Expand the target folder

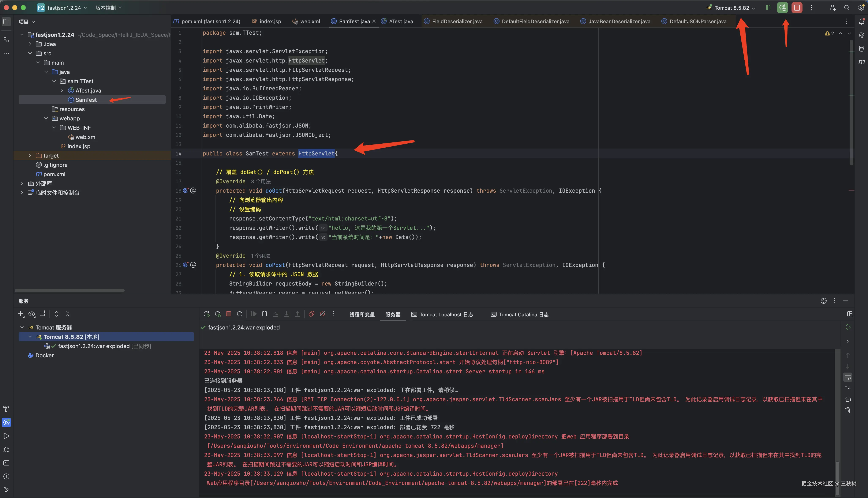tap(30, 156)
